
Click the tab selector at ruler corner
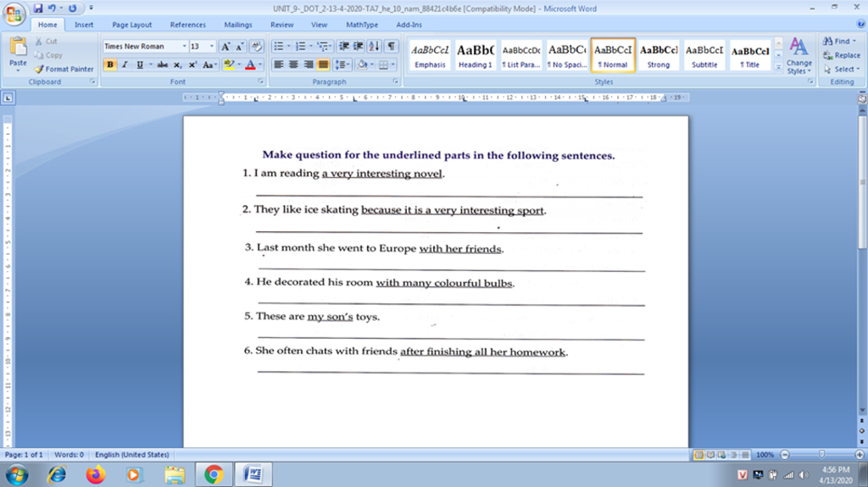point(8,98)
